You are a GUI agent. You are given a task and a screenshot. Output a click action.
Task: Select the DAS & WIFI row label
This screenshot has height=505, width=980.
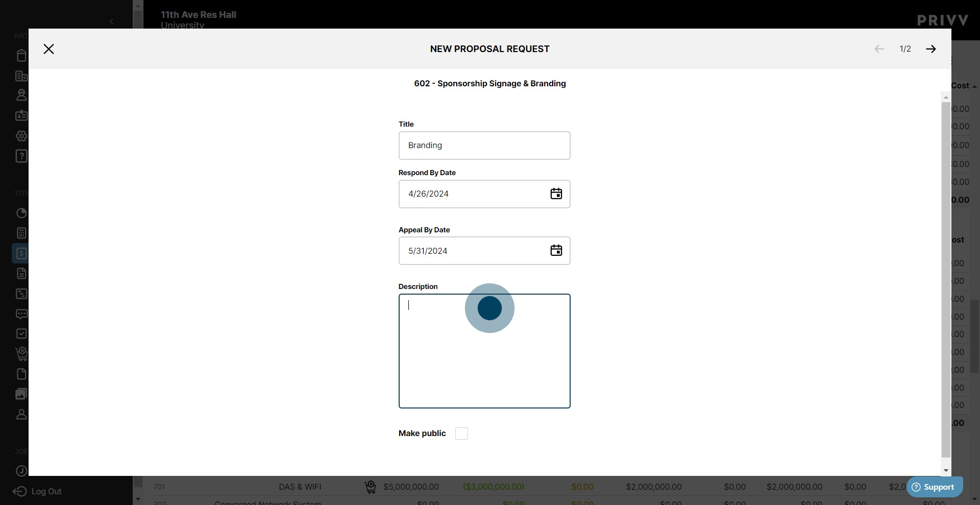[x=300, y=487]
